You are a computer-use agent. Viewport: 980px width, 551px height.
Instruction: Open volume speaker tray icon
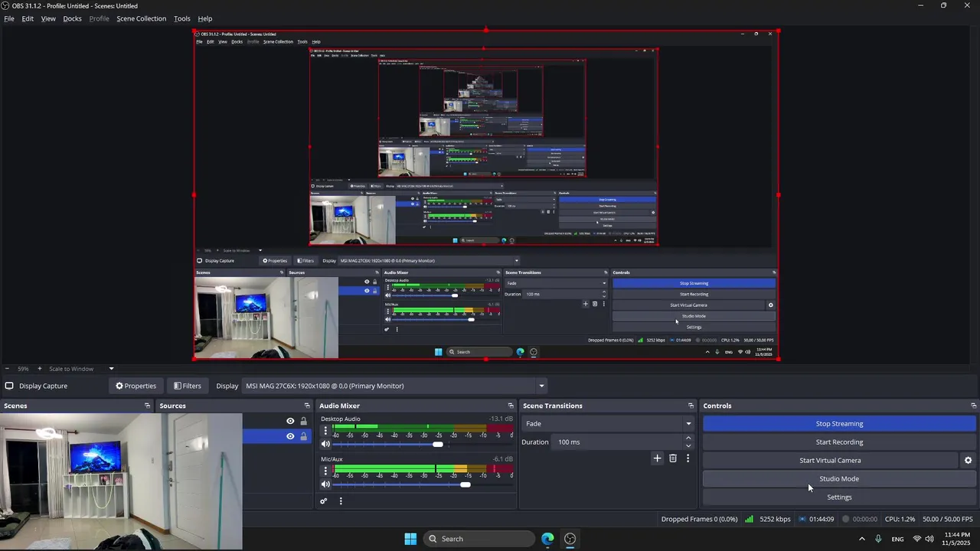coord(929,539)
